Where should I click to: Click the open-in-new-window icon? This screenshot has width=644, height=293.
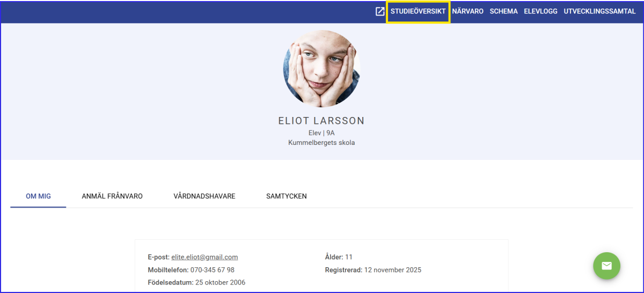(x=380, y=11)
